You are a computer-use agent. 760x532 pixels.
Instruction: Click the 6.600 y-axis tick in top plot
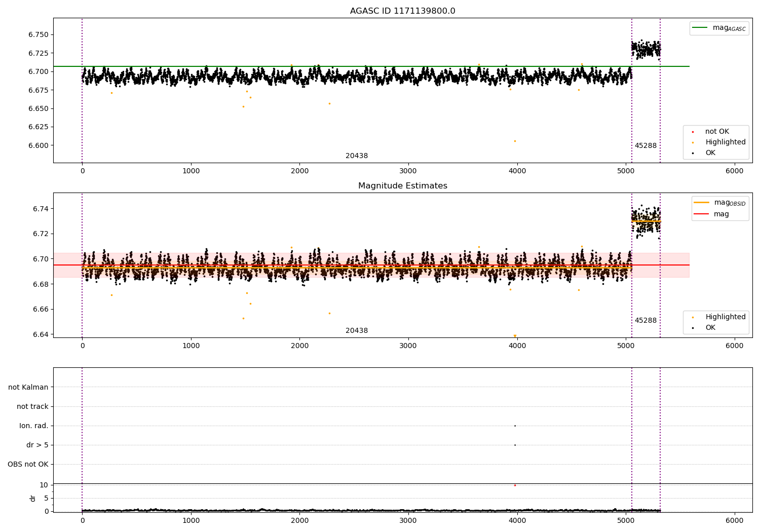[39, 145]
